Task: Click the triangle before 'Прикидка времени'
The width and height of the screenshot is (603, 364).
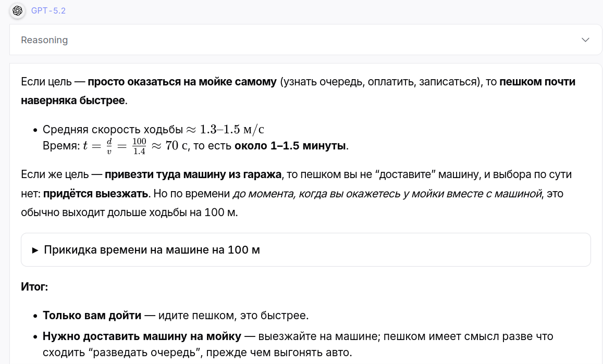Action: point(35,250)
